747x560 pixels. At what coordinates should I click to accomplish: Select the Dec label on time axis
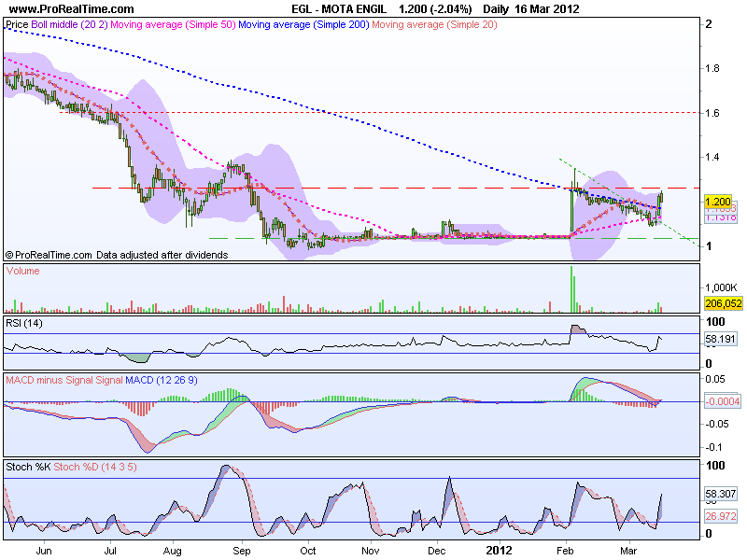(436, 551)
